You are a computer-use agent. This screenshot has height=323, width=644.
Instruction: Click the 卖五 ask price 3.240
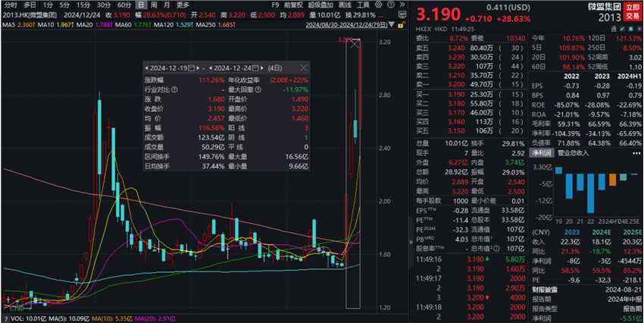pyautogui.click(x=457, y=47)
